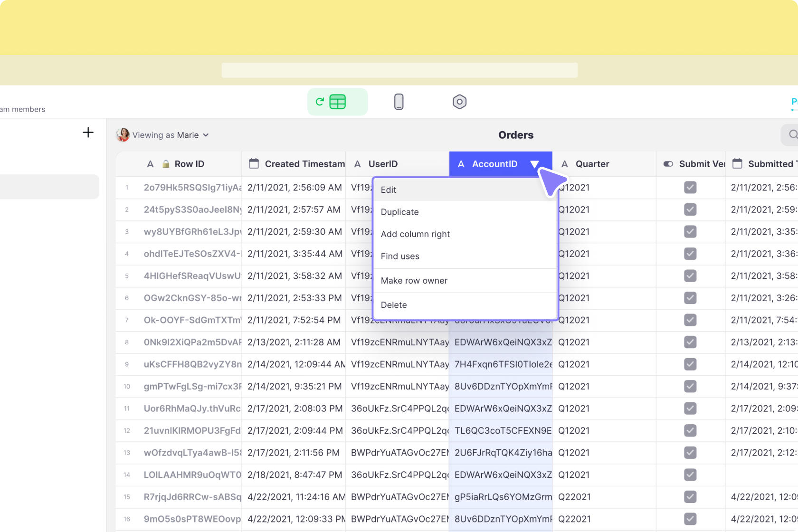Viewport: 798px width, 532px height.
Task: Click Marie's avatar picture
Action: [x=123, y=135]
